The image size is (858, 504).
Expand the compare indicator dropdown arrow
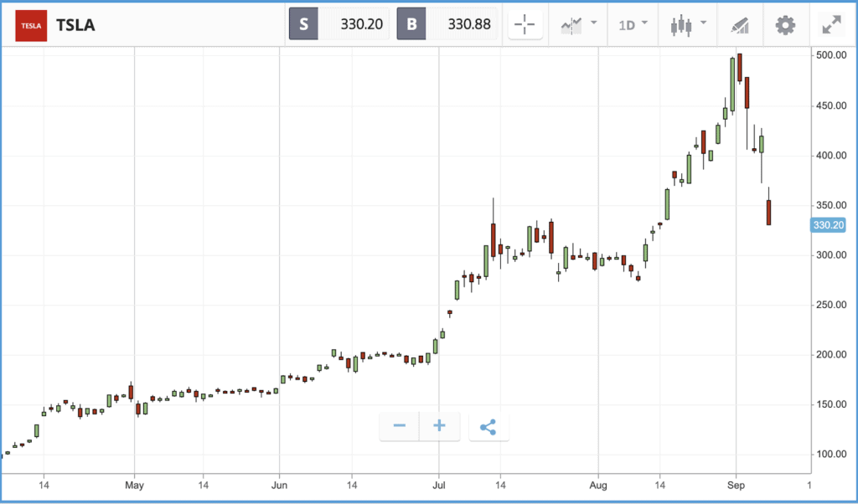coord(594,23)
